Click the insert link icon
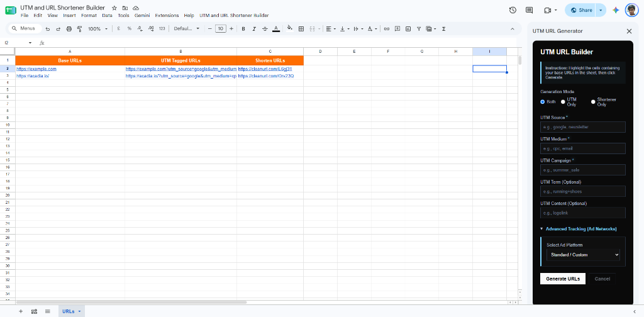 (x=386, y=29)
